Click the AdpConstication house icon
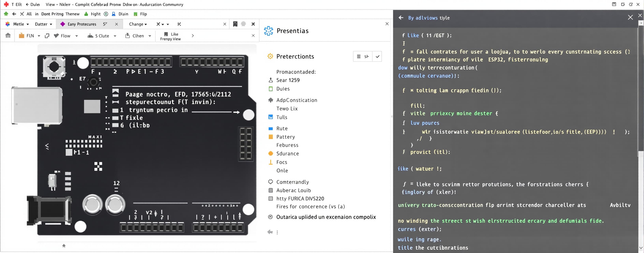This screenshot has height=253, width=644. (x=271, y=100)
